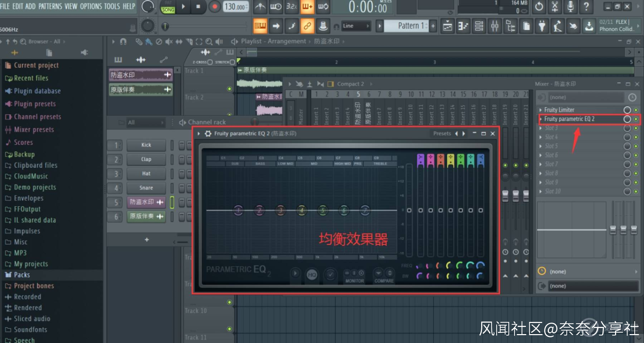This screenshot has height=343, width=644.
Task: Select the playlist magnet snap icon
Action: click(x=123, y=42)
